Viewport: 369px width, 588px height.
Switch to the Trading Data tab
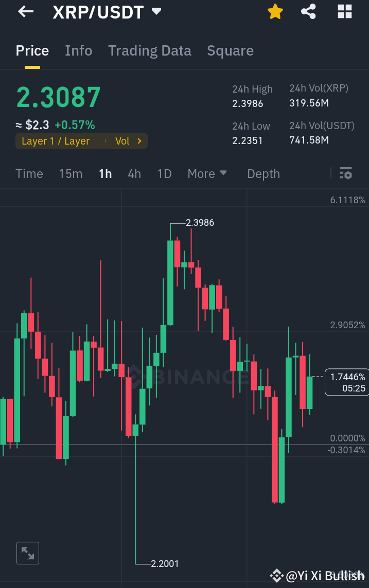(149, 50)
